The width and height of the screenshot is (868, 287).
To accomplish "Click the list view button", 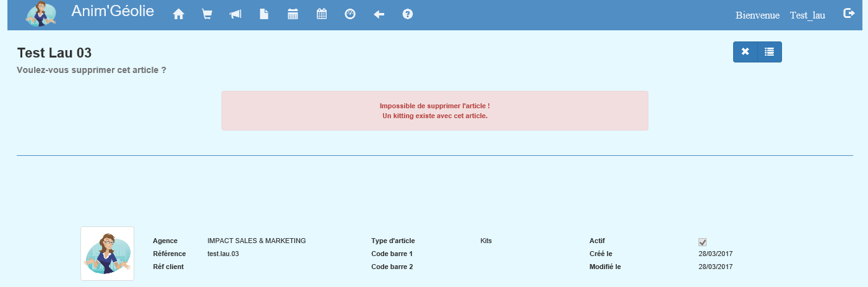I will coord(769,52).
